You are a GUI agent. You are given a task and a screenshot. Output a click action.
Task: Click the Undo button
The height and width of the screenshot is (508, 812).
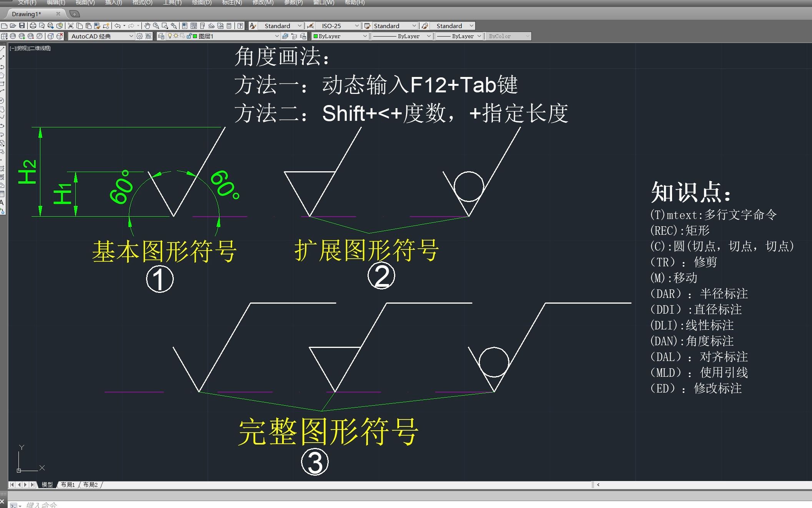click(x=118, y=26)
